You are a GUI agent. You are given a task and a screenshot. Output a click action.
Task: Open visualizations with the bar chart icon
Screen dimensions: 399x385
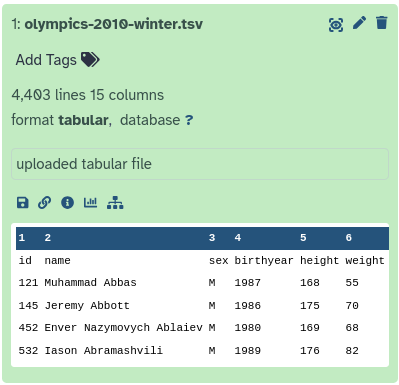[x=90, y=202]
